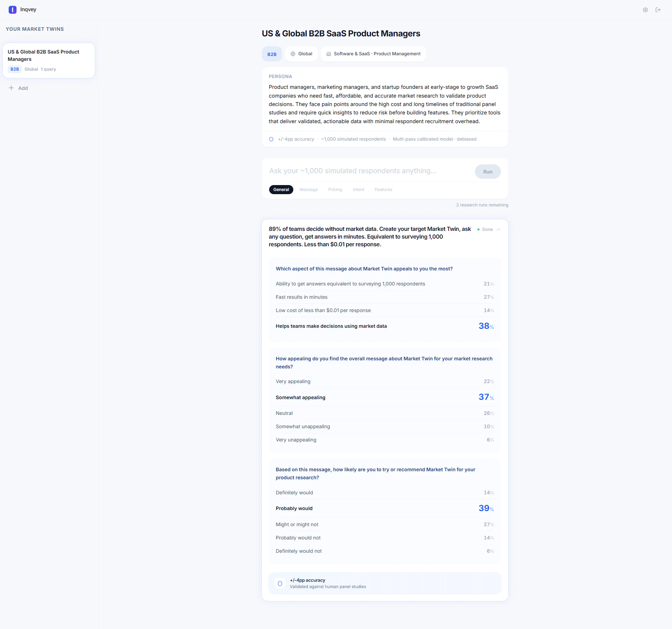Focus the ask respondents input field
The width and height of the screenshot is (672, 629).
[367, 171]
